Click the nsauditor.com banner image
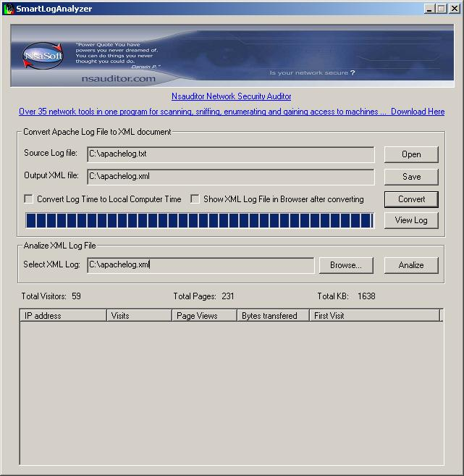This screenshot has width=464, height=476. point(231,56)
